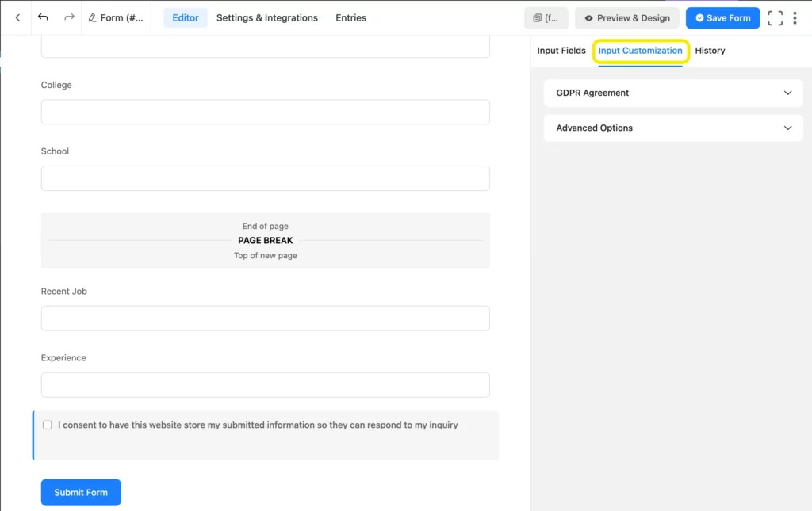Click the Recent Job label
The height and width of the screenshot is (511, 812).
[63, 292]
